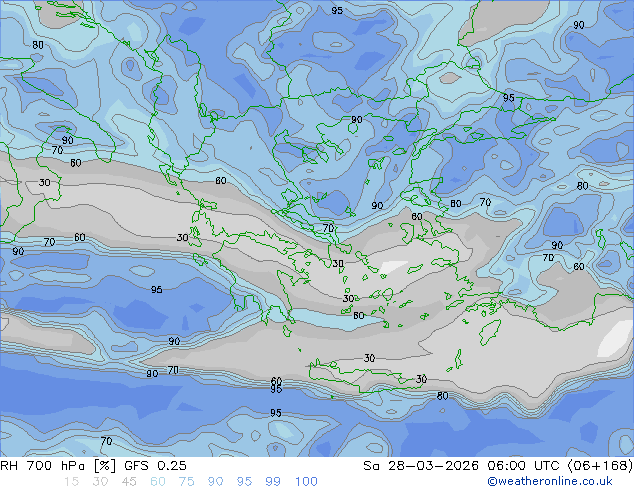Image resolution: width=634 pixels, height=490 pixels.
Task: Select legend value 100
Action: coord(306,482)
